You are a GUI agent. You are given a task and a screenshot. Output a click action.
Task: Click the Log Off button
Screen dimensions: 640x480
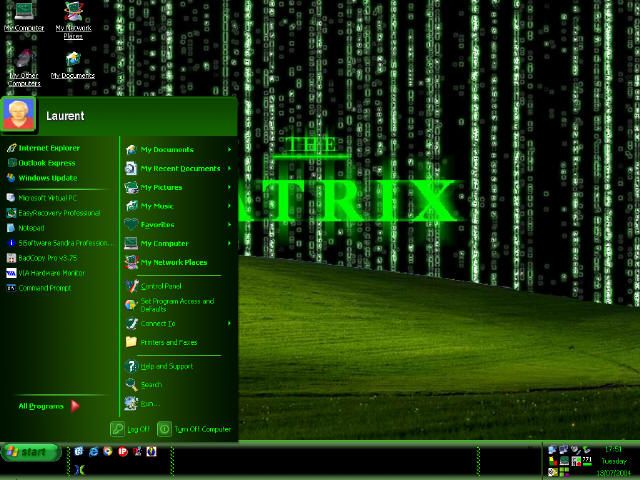(130, 429)
